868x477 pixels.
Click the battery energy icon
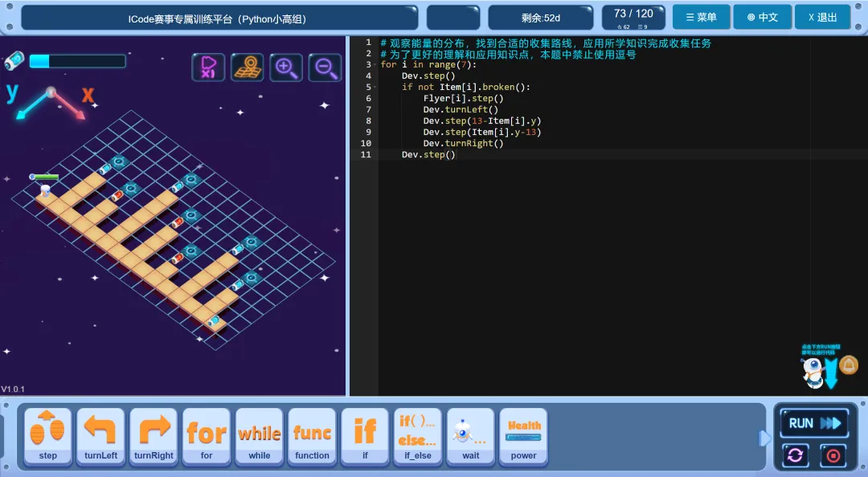[x=14, y=60]
